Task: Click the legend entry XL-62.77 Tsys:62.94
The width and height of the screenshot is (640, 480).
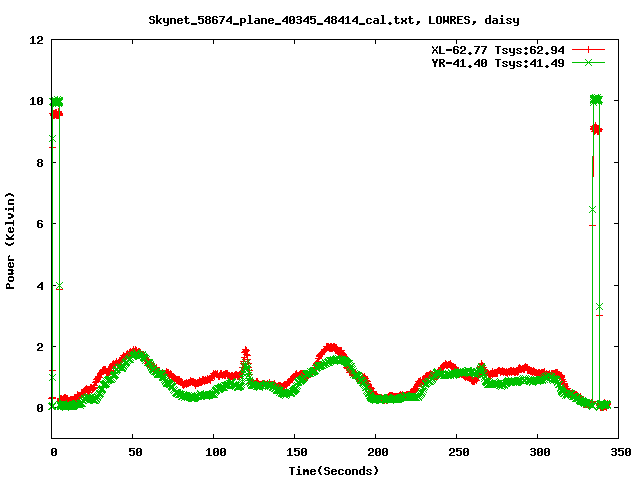Action: tap(498, 50)
